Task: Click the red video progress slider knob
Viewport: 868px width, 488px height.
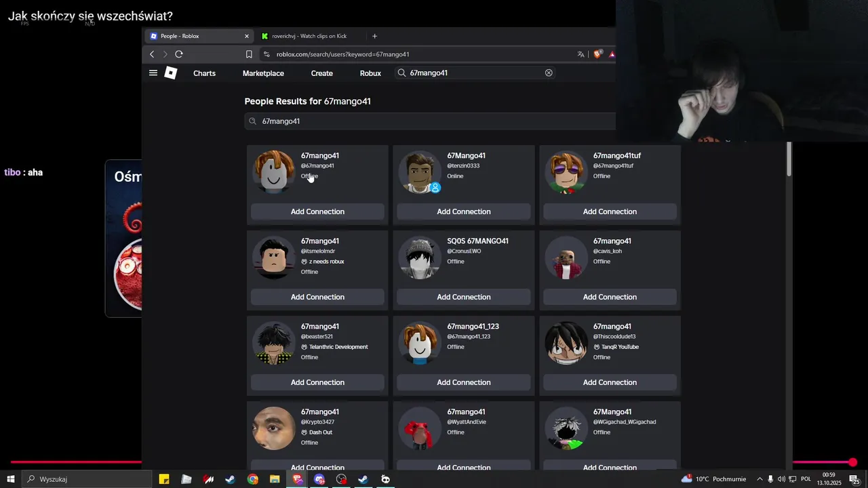Action: point(852,462)
